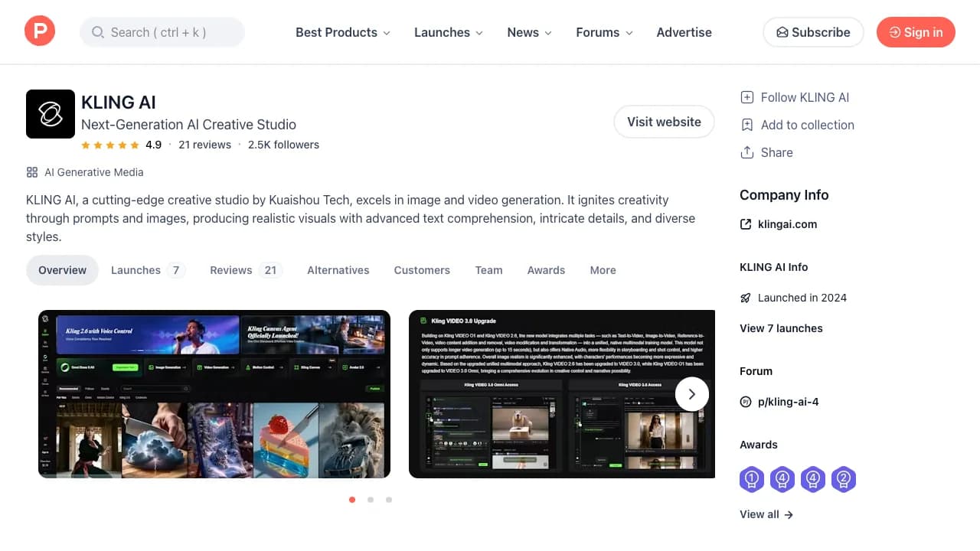The height and width of the screenshot is (551, 980).
Task: Open the first KLING dashboard screenshot
Action: coord(214,394)
